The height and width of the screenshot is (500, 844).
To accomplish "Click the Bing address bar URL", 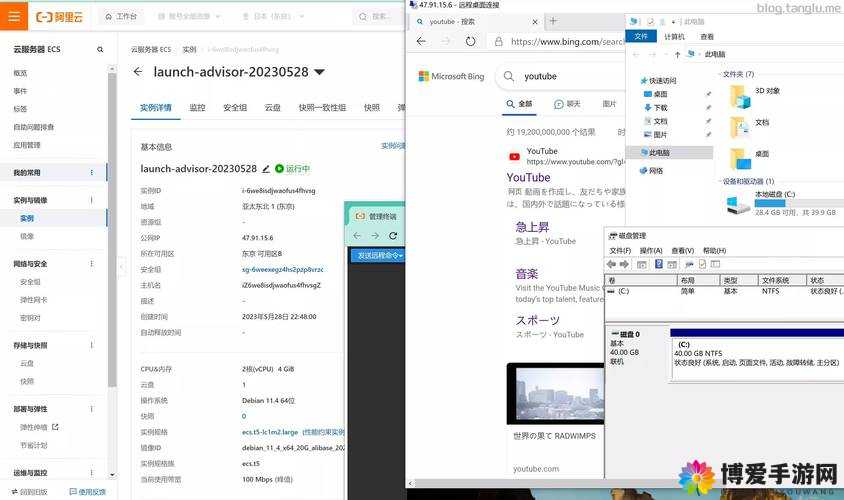I will pos(567,41).
